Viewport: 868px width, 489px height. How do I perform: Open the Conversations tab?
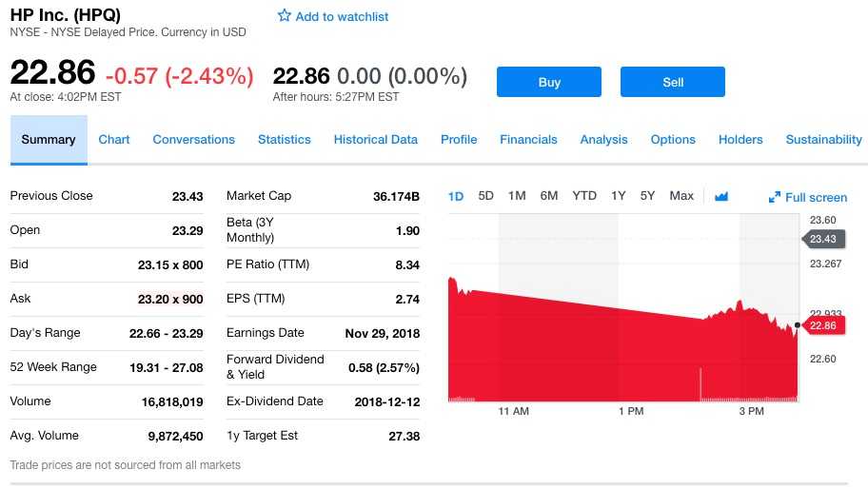194,140
